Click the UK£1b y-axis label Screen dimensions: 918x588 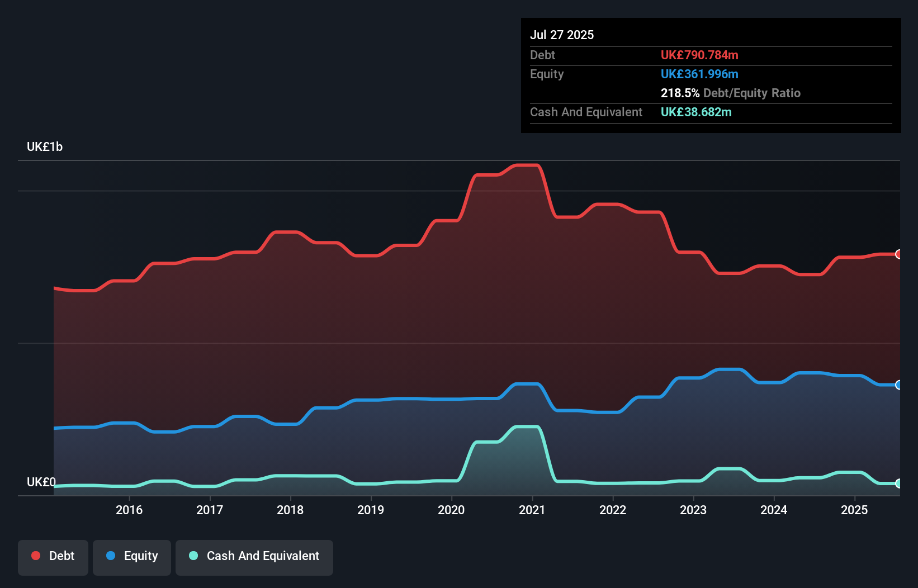(45, 147)
